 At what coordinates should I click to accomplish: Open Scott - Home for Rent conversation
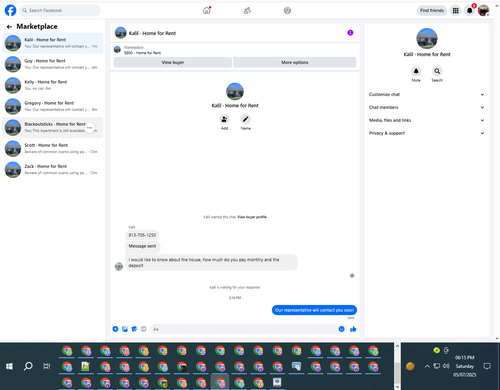click(53, 148)
